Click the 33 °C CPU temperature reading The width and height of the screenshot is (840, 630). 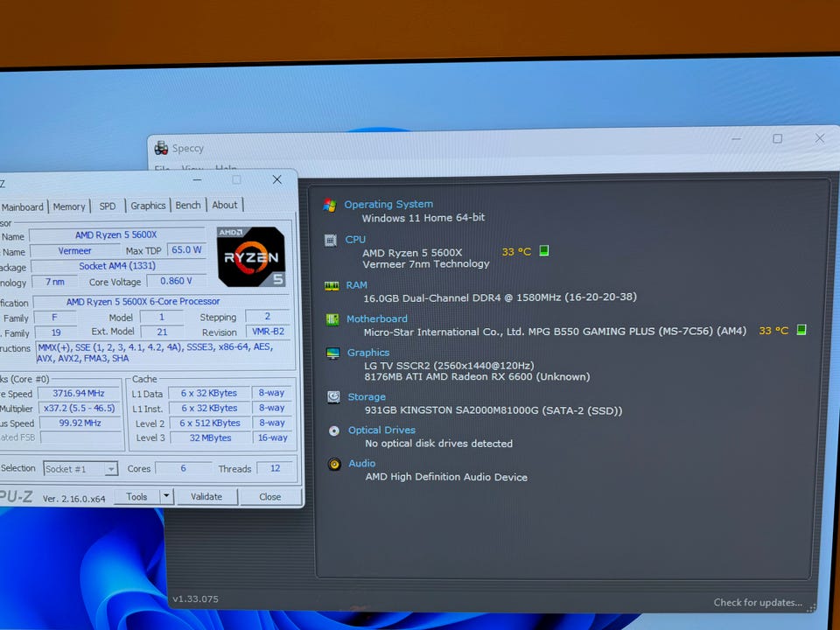tap(516, 251)
